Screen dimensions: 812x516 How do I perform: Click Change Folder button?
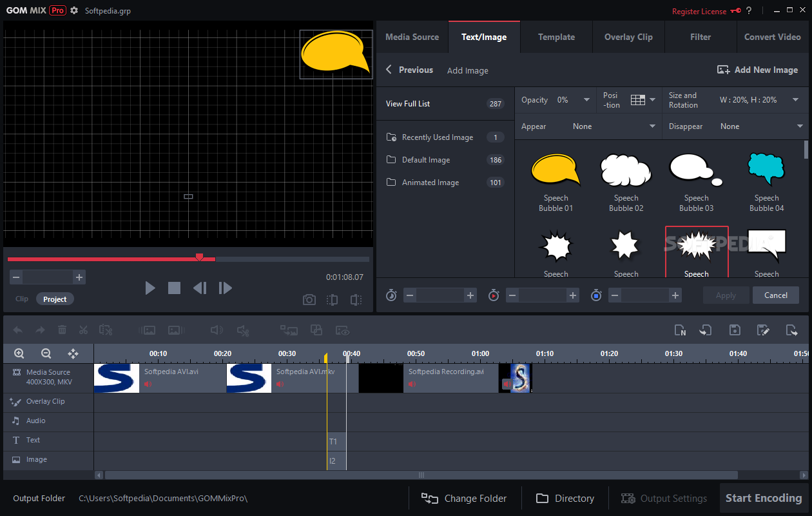tap(464, 498)
